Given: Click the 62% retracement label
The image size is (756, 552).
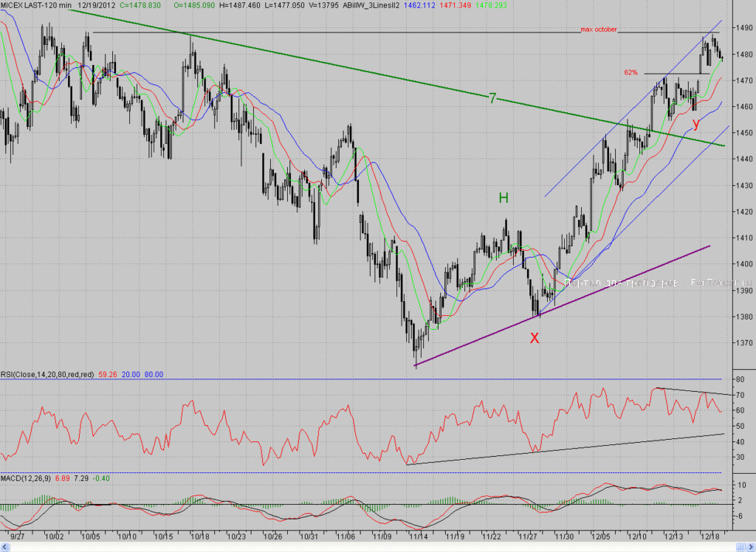Looking at the screenshot, I should [x=630, y=72].
